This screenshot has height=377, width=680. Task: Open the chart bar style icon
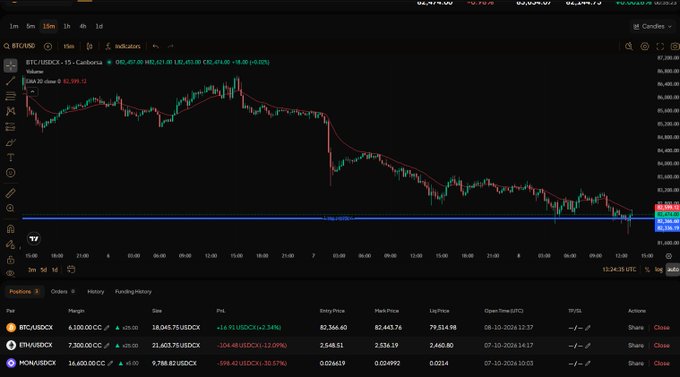coord(89,46)
